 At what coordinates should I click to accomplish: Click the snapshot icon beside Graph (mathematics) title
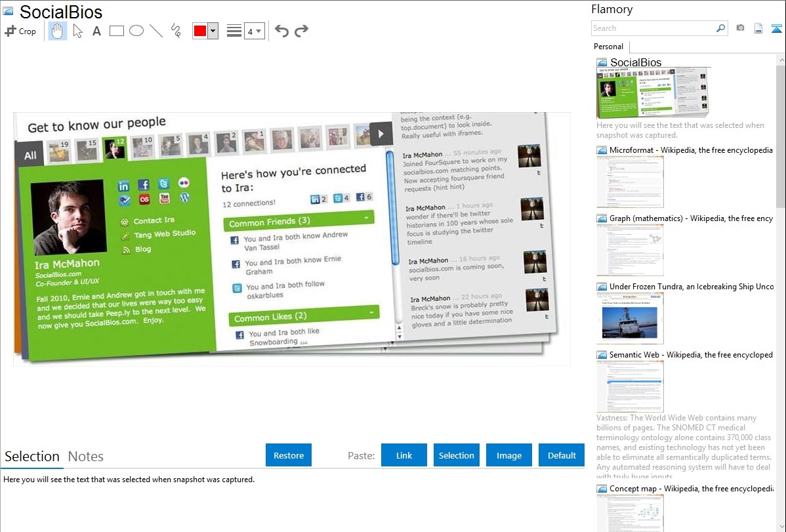pos(602,218)
